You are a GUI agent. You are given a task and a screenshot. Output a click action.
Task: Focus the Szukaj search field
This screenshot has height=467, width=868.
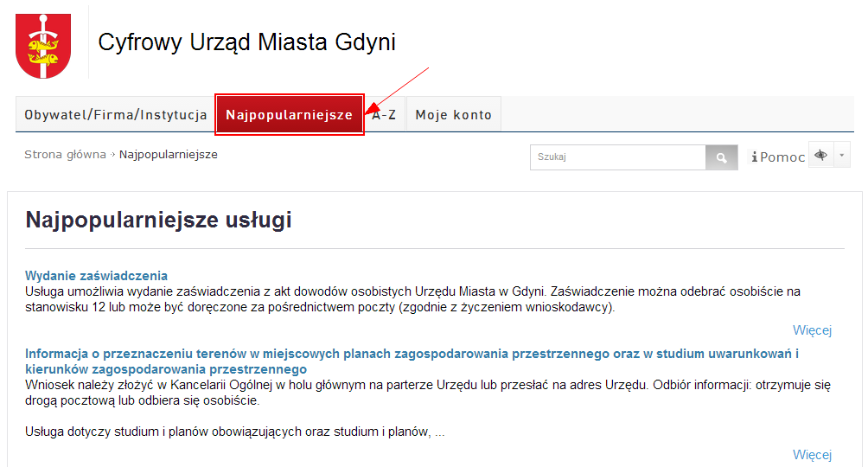[617, 157]
